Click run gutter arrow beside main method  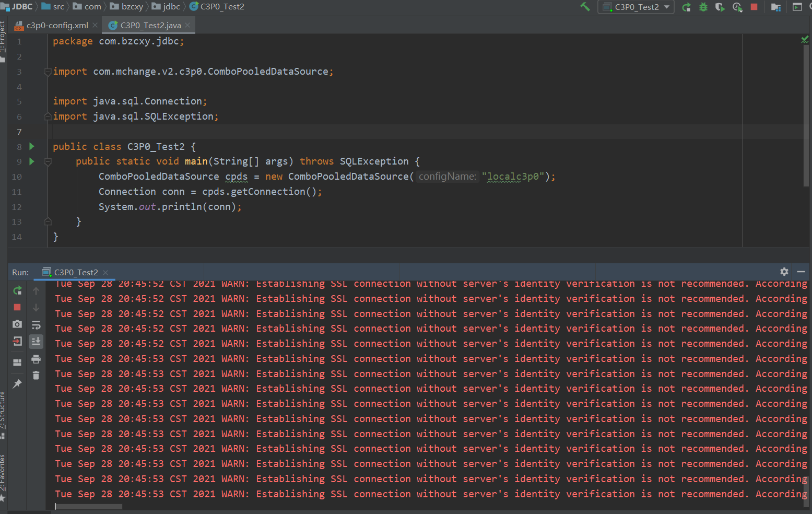[x=32, y=161]
